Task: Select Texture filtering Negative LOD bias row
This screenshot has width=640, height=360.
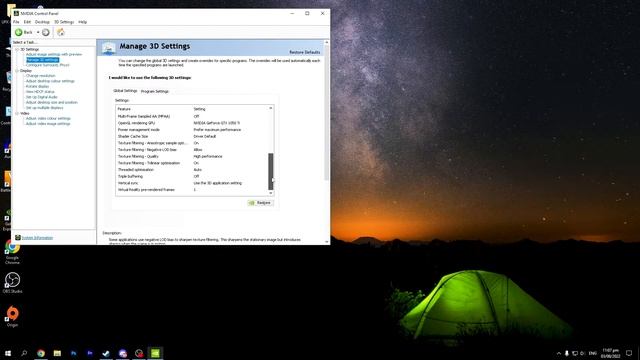Action: point(192,150)
